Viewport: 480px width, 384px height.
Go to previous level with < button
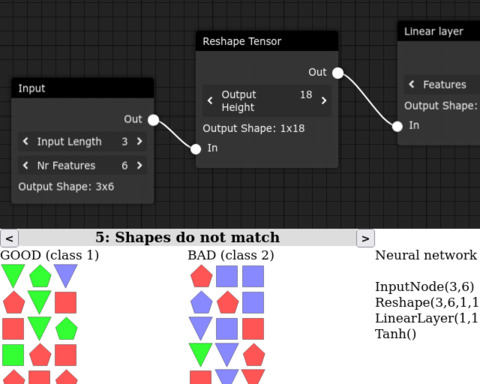tap(9, 238)
